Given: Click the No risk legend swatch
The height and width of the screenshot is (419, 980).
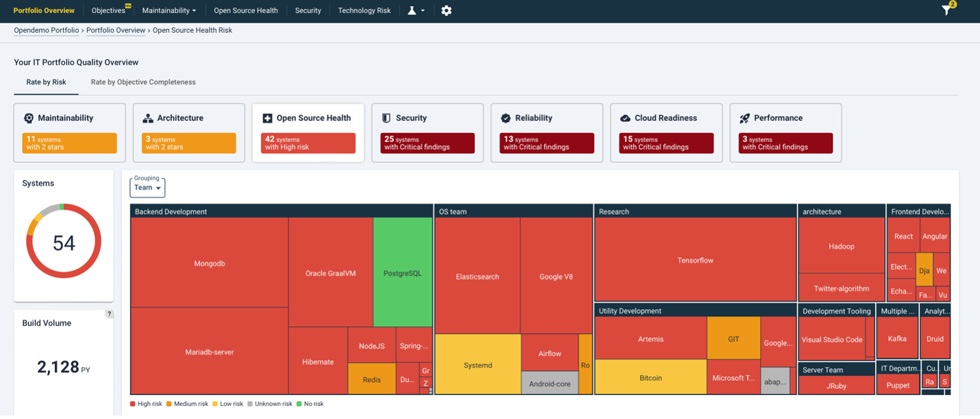Looking at the screenshot, I should (299, 404).
